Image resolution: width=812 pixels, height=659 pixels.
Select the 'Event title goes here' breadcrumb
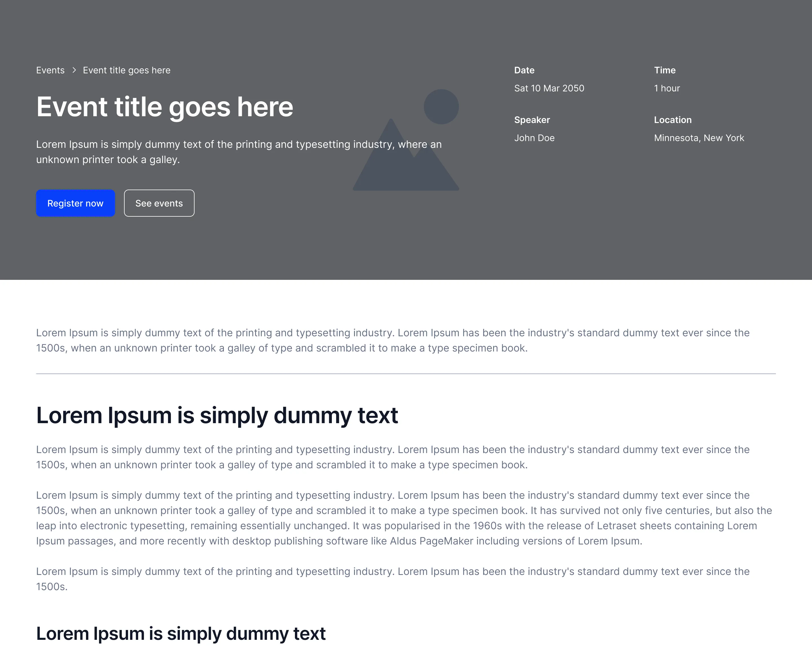127,70
